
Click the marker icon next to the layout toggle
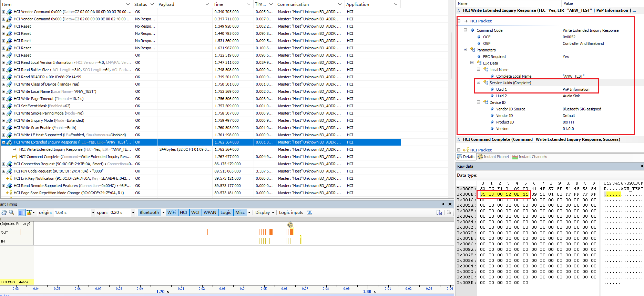pos(29,213)
